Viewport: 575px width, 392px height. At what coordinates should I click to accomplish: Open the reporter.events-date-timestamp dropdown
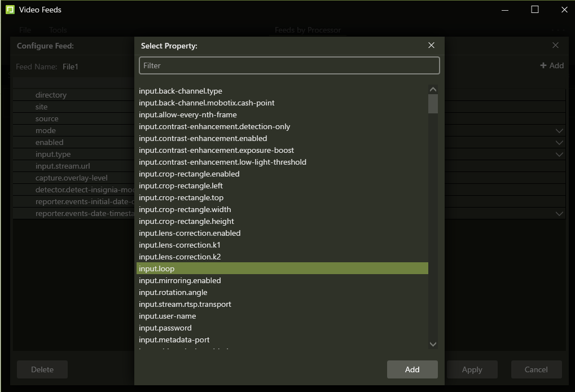click(559, 214)
